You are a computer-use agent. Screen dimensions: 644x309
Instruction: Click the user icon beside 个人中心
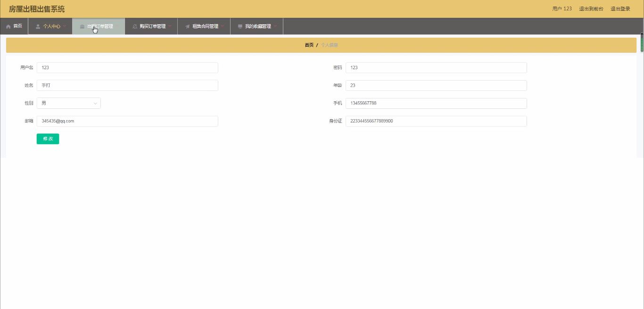coord(38,26)
